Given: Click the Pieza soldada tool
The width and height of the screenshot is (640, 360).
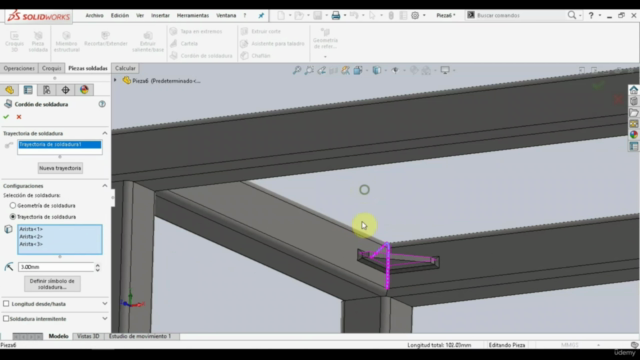Looking at the screenshot, I should pos(38,41).
